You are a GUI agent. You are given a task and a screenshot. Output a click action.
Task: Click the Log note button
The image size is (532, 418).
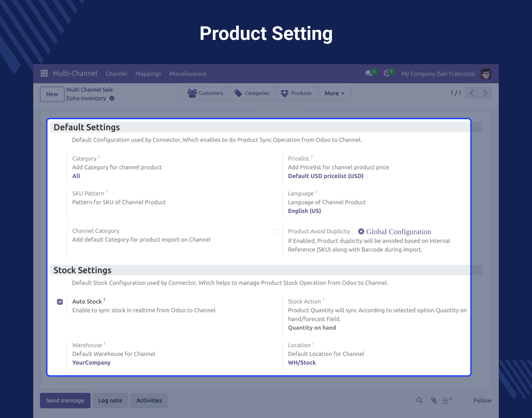pyautogui.click(x=110, y=400)
